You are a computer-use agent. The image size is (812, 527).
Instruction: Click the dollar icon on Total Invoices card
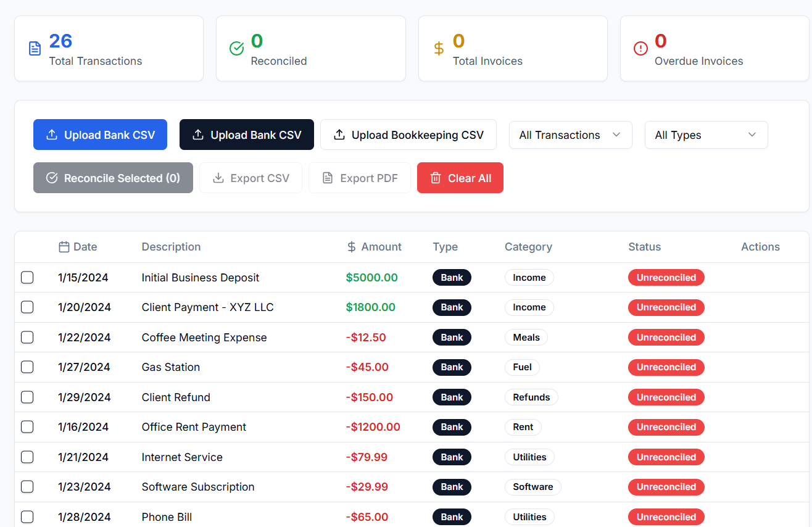[439, 49]
